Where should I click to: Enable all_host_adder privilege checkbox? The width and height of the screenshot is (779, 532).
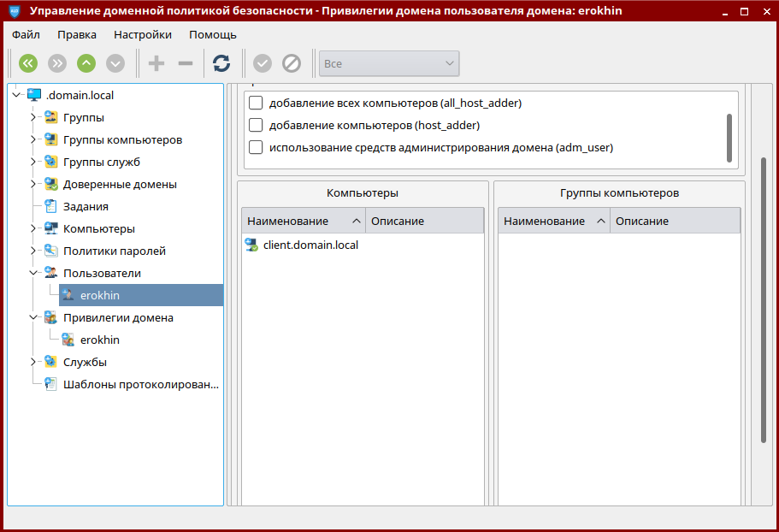coord(256,103)
